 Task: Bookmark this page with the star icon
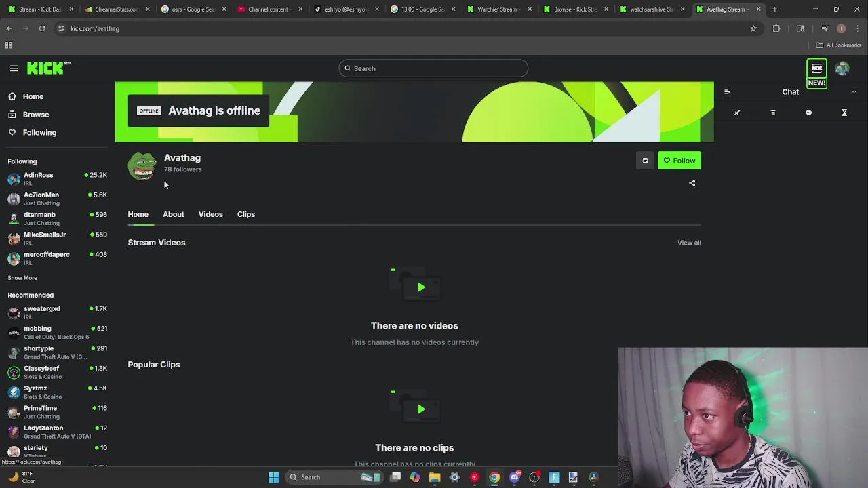click(753, 28)
